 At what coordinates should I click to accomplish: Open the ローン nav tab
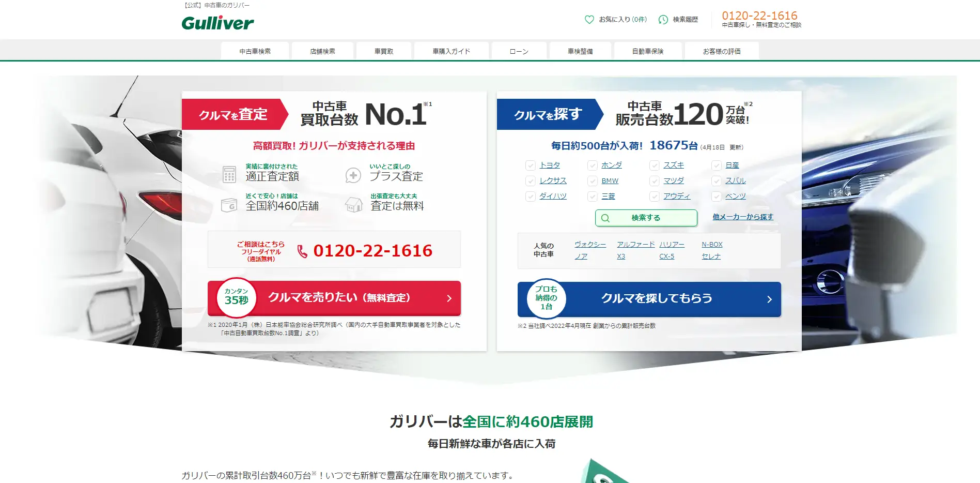(519, 51)
